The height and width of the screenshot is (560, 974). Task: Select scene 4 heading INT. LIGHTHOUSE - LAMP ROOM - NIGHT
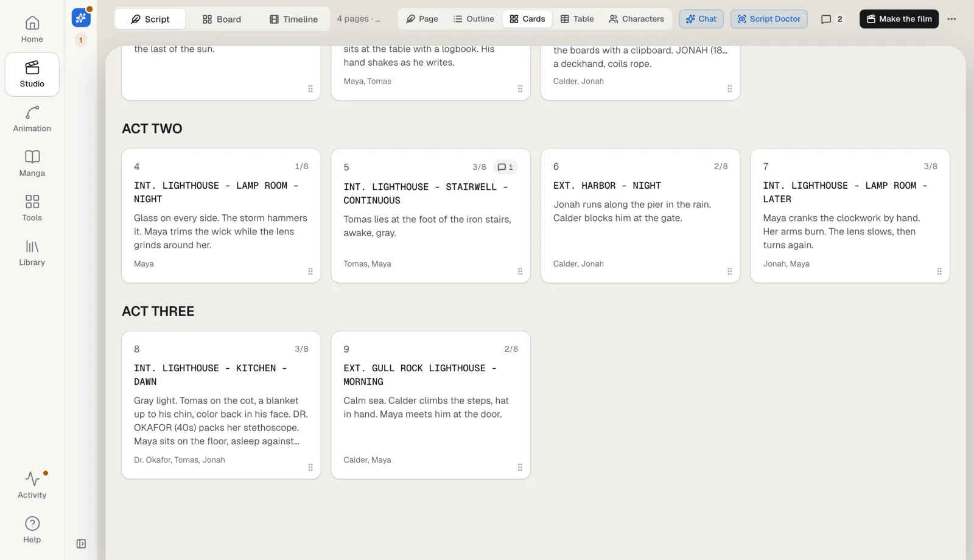pos(216,192)
